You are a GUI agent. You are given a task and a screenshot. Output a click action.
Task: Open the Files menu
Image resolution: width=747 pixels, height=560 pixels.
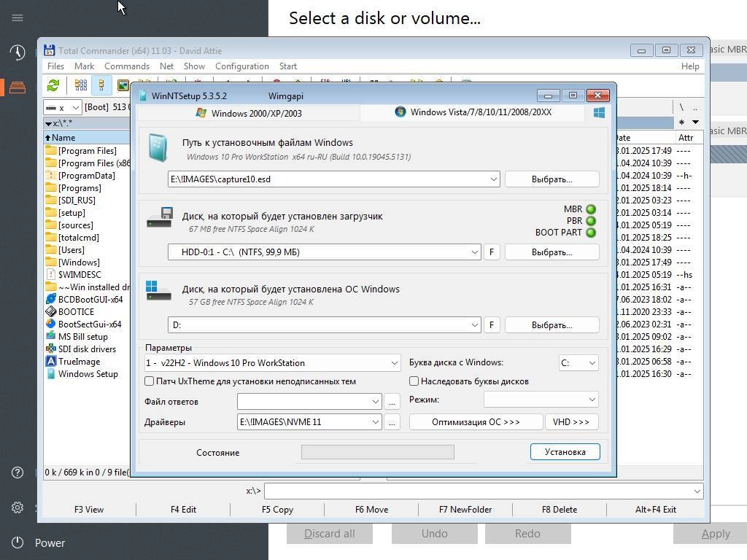(x=55, y=66)
